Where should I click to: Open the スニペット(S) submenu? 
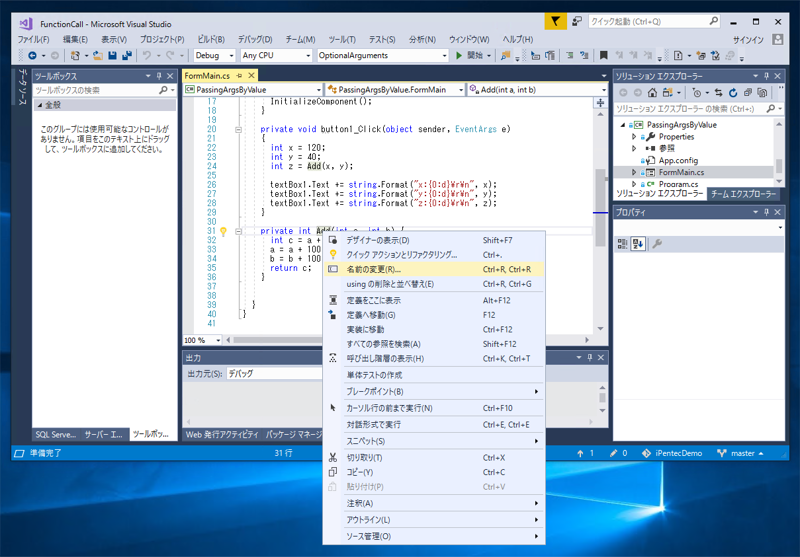434,441
